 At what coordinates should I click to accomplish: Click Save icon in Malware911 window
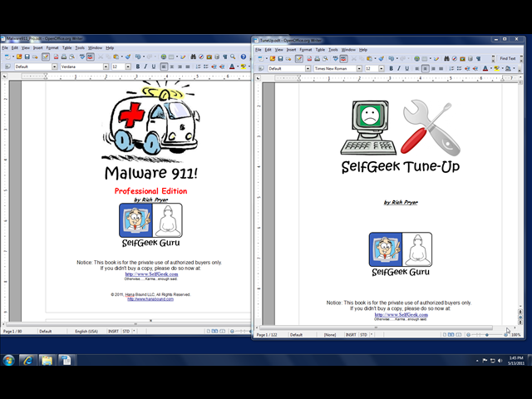point(27,57)
